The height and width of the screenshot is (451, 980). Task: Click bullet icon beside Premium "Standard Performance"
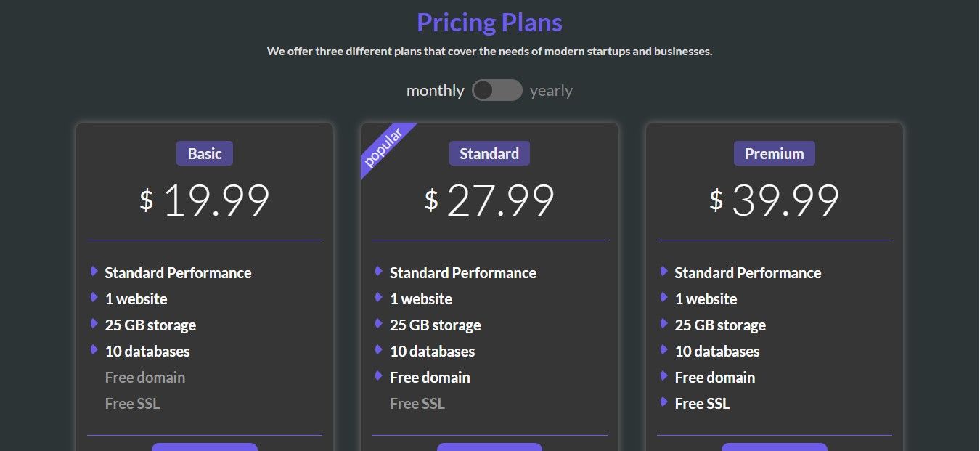(x=664, y=271)
